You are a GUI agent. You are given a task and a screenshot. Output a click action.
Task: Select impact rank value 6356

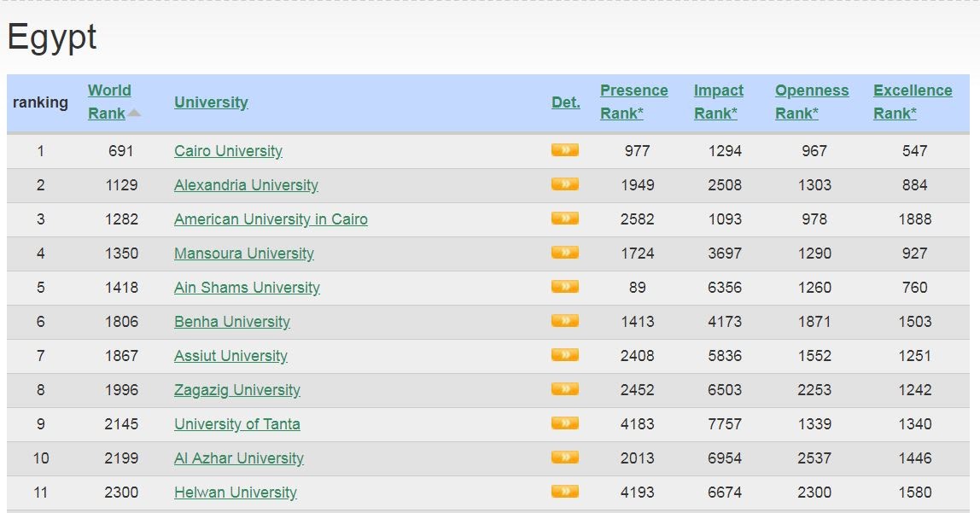[x=725, y=288]
